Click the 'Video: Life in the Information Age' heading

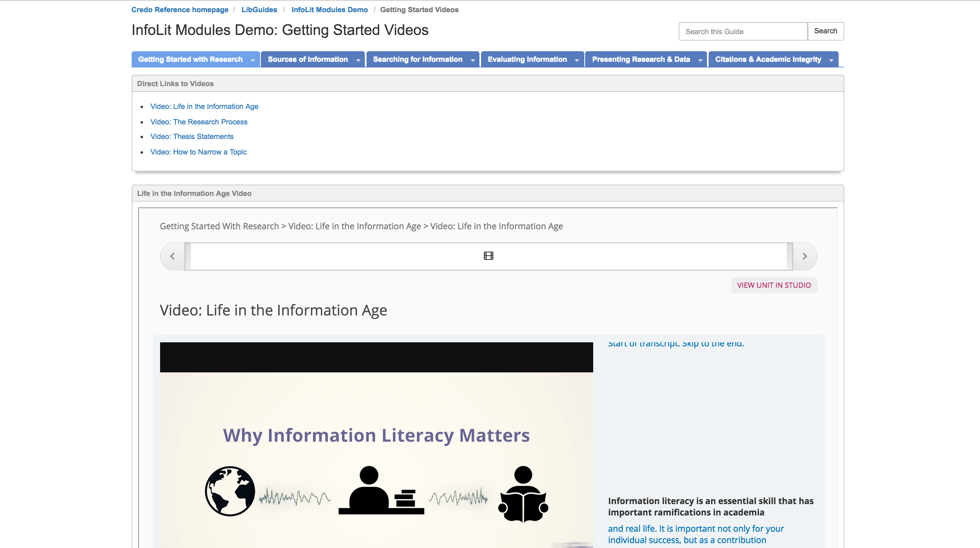pyautogui.click(x=273, y=311)
